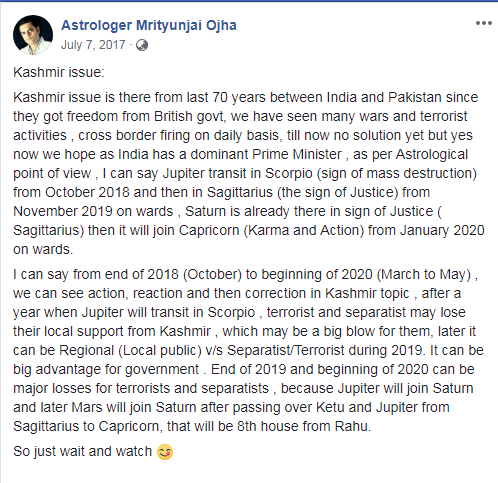Screen dimensions: 498x483
Task: Click the words 'dominant Prime Minister'
Action: 266,154
